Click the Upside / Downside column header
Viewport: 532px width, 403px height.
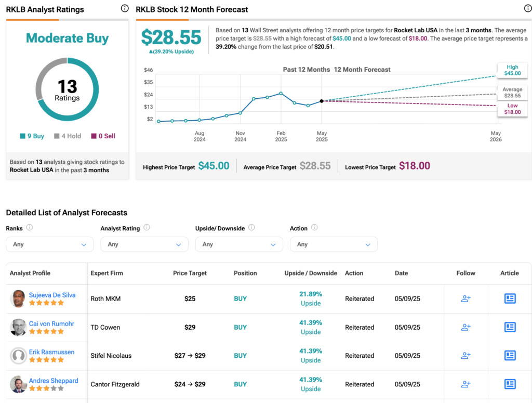click(311, 273)
